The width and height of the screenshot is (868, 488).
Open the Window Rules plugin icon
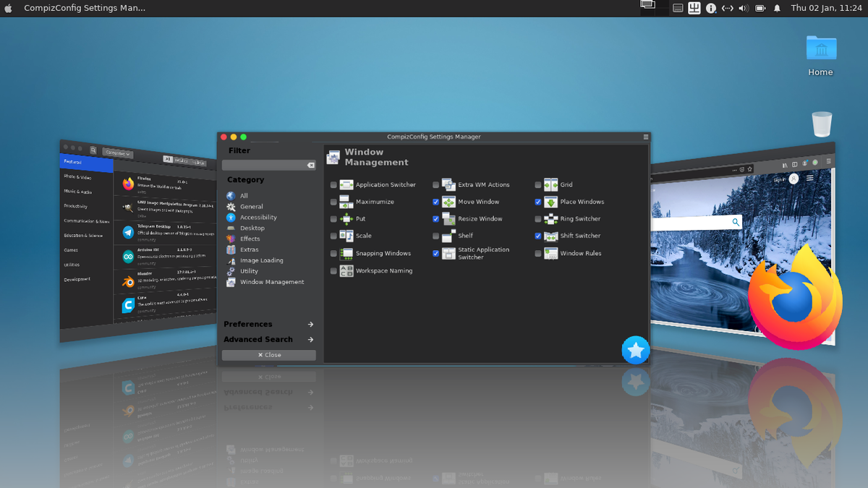[x=550, y=254]
